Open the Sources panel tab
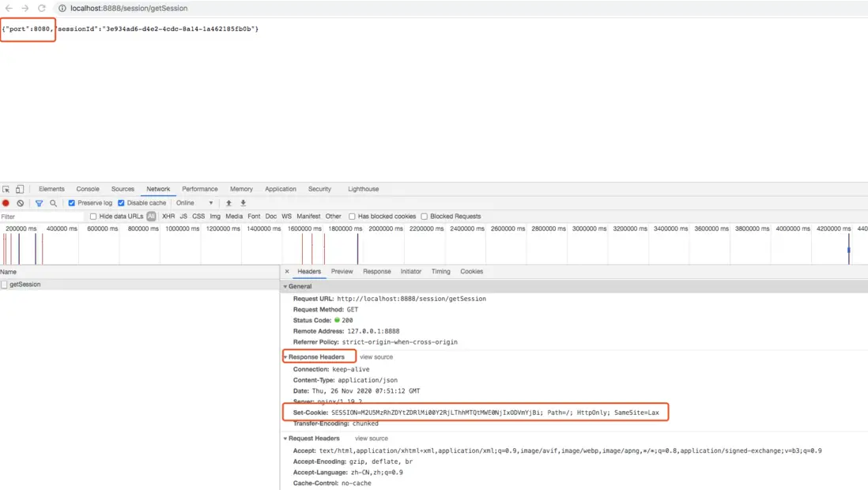Viewport: 868px width, 490px height. [123, 189]
